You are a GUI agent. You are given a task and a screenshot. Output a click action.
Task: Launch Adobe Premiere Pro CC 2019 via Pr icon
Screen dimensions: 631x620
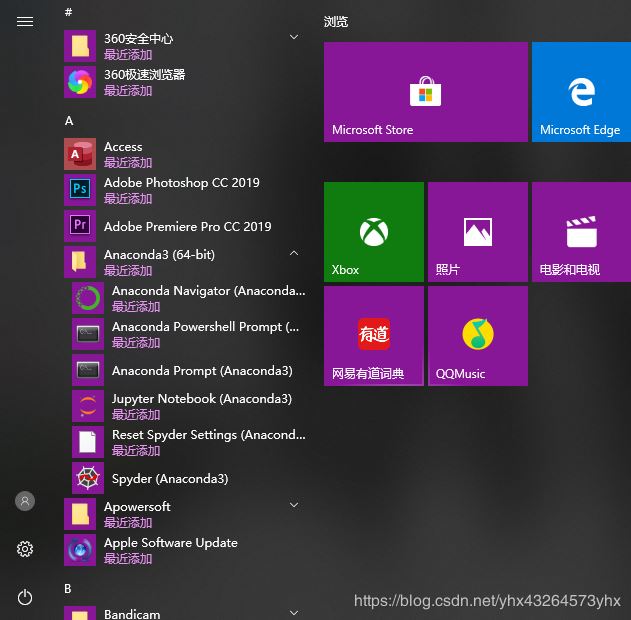pyautogui.click(x=80, y=226)
